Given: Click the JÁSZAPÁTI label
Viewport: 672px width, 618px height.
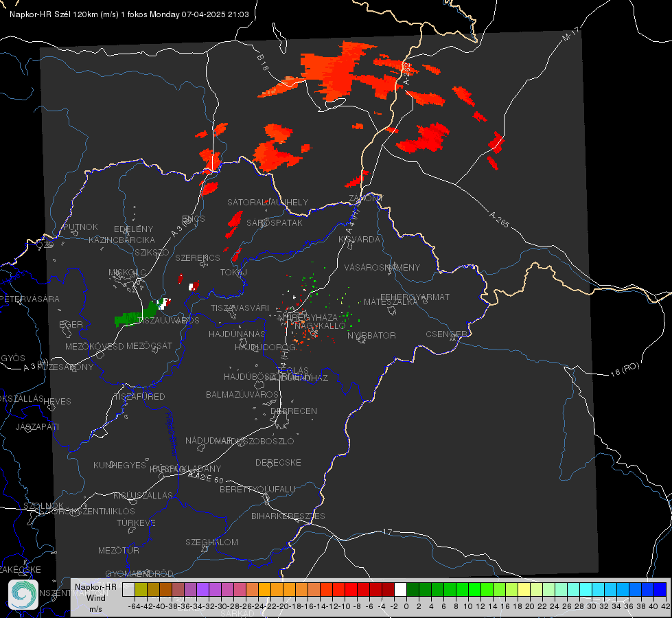Looking at the screenshot, I should pyautogui.click(x=37, y=426).
